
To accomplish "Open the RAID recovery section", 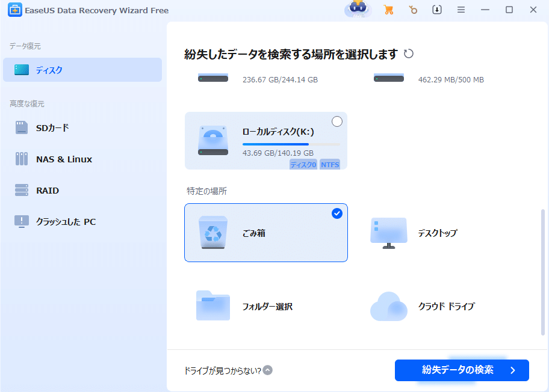I will (82, 191).
